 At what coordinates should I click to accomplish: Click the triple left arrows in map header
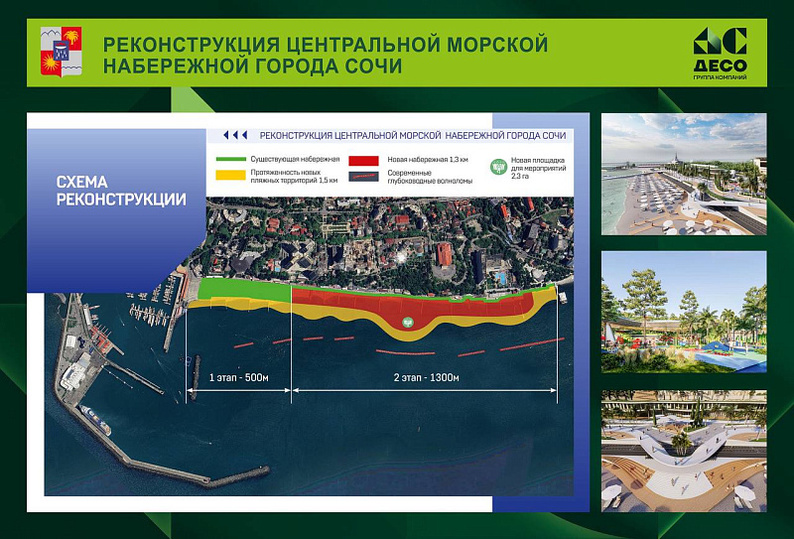pos(234,135)
